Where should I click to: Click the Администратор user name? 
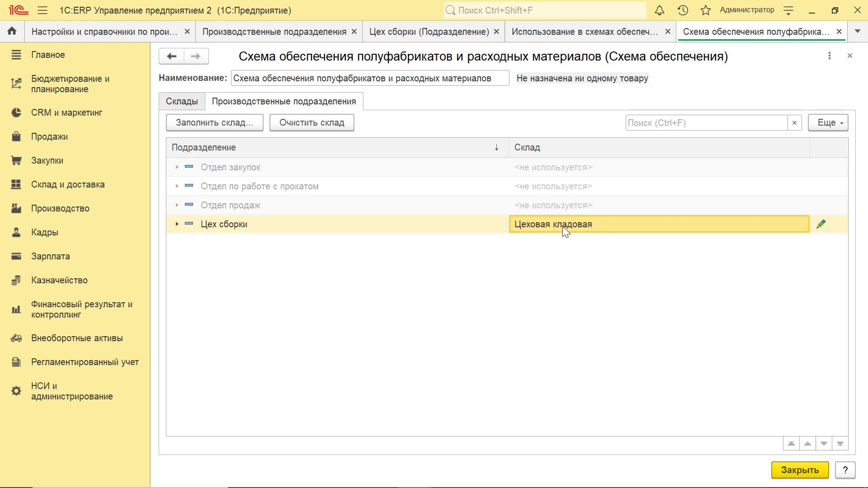tap(747, 10)
